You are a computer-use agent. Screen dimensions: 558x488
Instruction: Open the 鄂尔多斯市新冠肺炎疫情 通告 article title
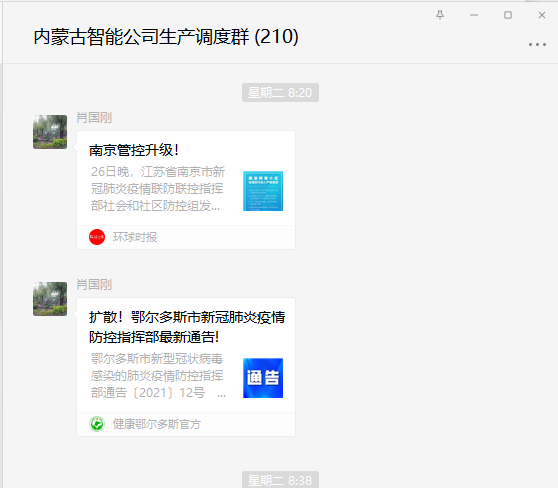point(187,327)
